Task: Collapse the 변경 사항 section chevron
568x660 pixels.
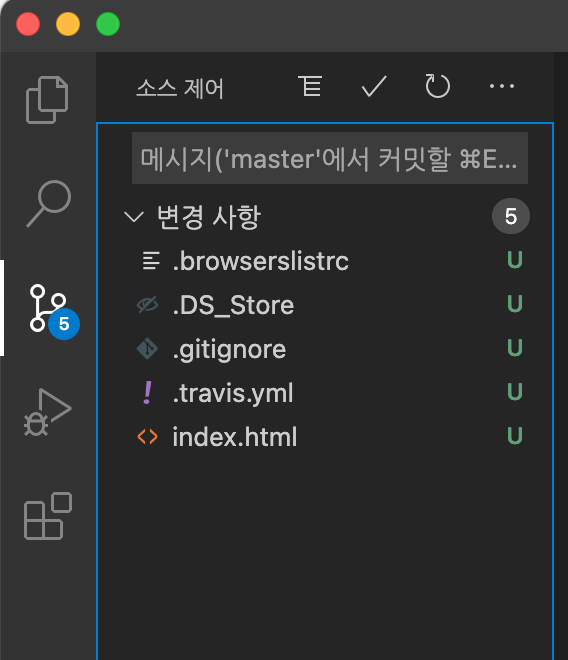Action: pyautogui.click(x=134, y=217)
